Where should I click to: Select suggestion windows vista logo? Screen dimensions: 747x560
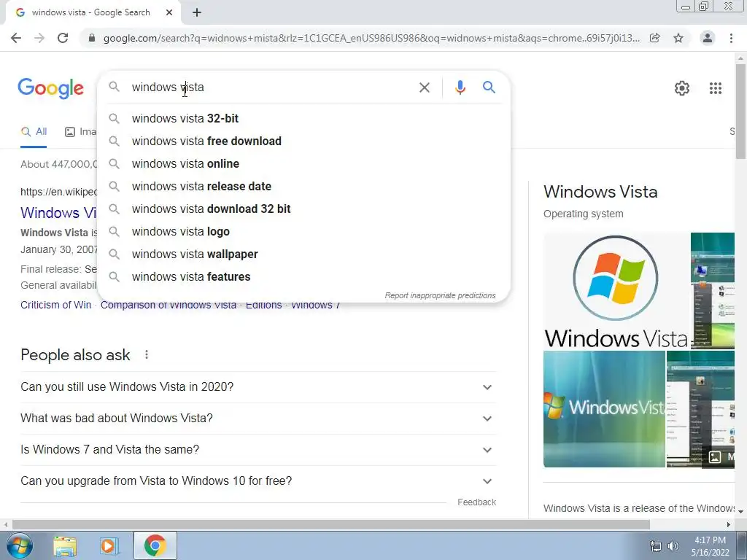pyautogui.click(x=304, y=231)
